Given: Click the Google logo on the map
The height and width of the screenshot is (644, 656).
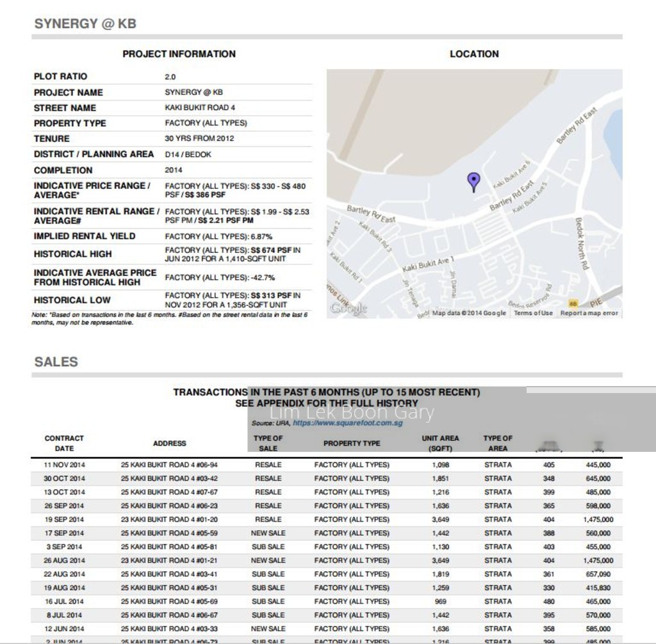Looking at the screenshot, I should (348, 308).
